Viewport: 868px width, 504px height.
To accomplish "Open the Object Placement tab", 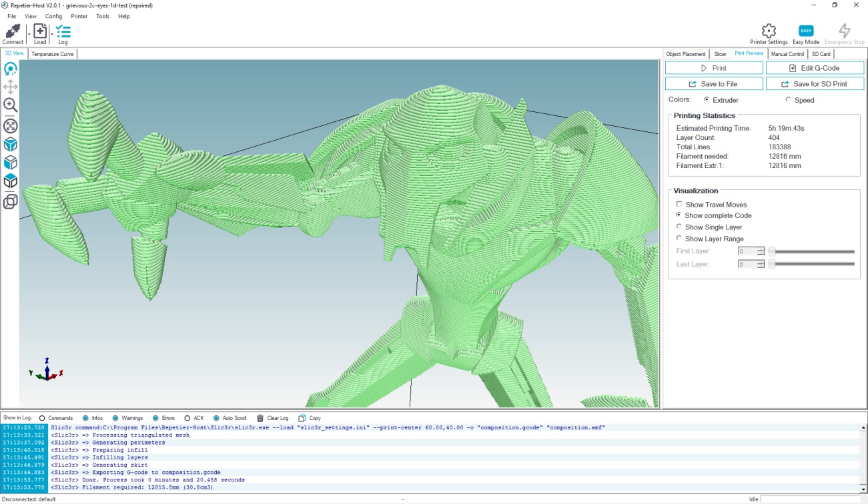I will click(686, 54).
